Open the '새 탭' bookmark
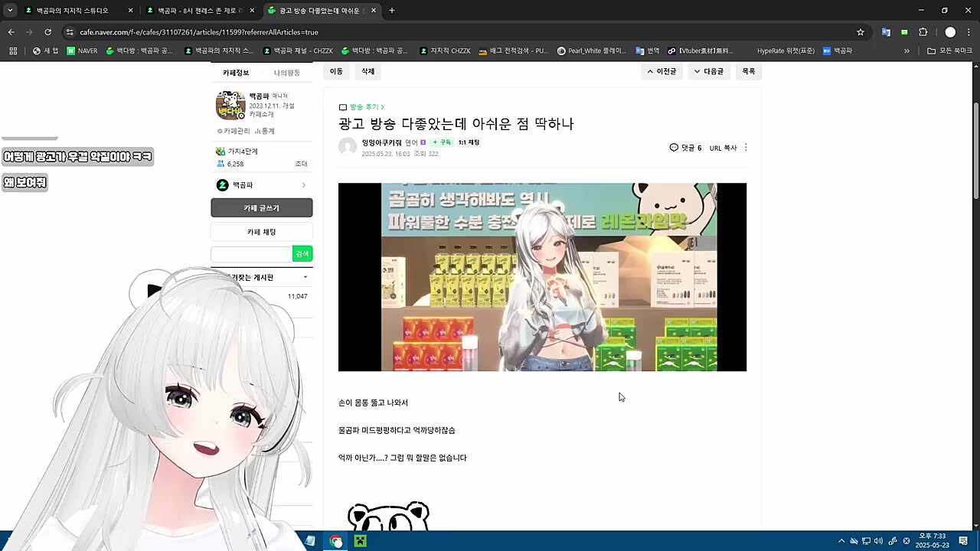Image resolution: width=980 pixels, height=551 pixels. point(45,51)
